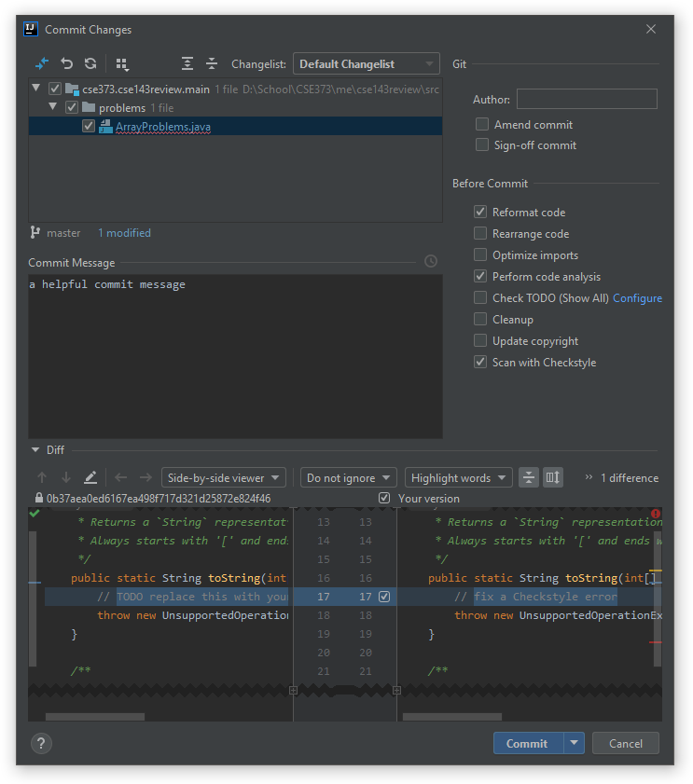Image resolution: width=693 pixels, height=784 pixels.
Task: Open the Highlight words dropdown
Action: pyautogui.click(x=459, y=477)
